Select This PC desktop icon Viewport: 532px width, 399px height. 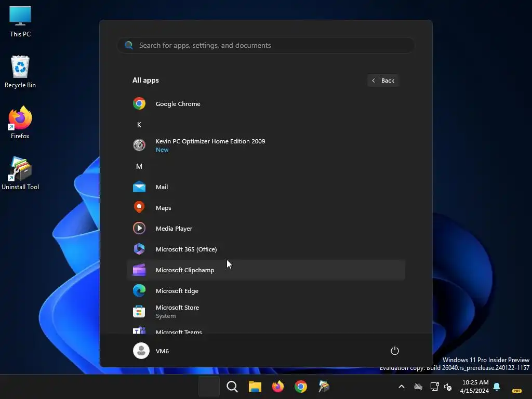[20, 21]
